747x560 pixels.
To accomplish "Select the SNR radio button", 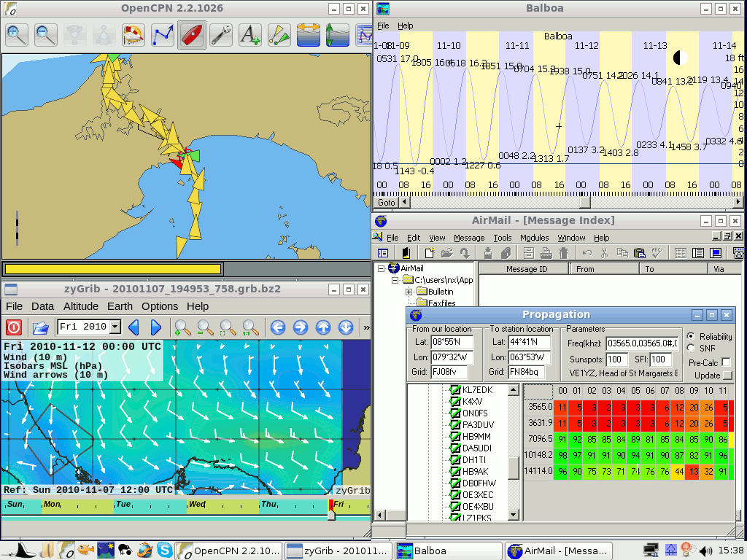I will click(x=691, y=349).
